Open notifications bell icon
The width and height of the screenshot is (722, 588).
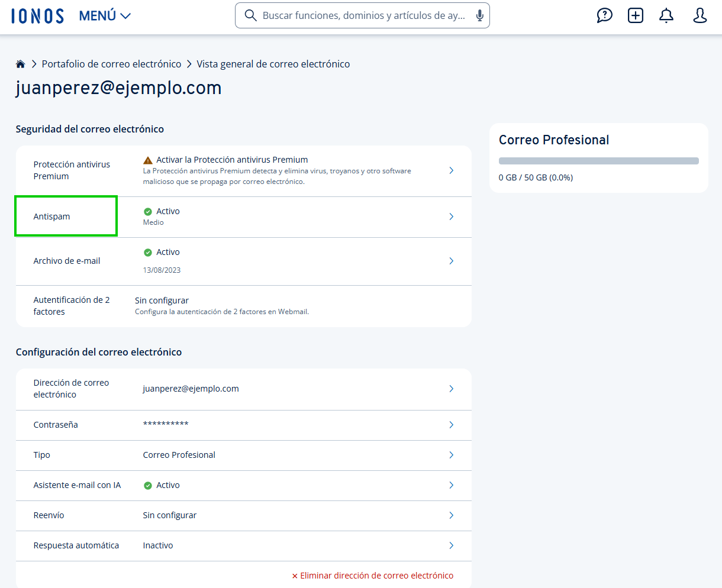[x=666, y=15]
